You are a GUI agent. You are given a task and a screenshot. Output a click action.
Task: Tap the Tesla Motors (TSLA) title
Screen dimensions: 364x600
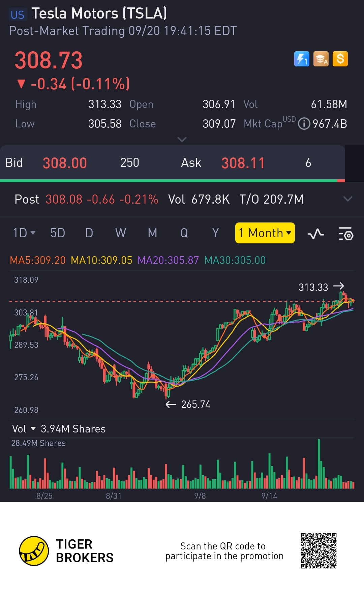99,14
